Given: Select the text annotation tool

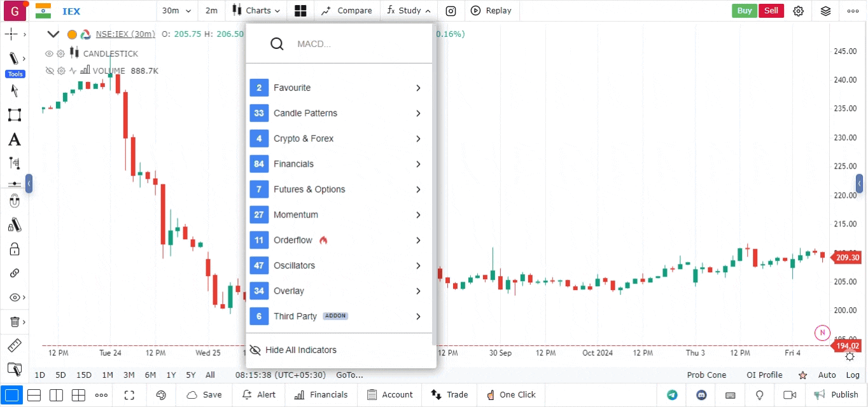Looking at the screenshot, I should [x=14, y=140].
